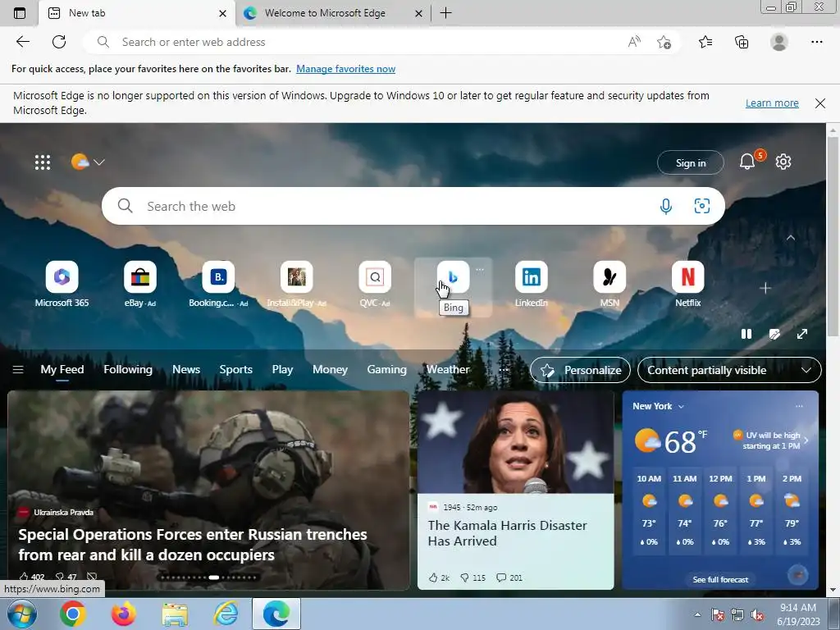The width and height of the screenshot is (840, 630).
Task: Click the Read aloud icon in address bar
Action: tap(634, 42)
